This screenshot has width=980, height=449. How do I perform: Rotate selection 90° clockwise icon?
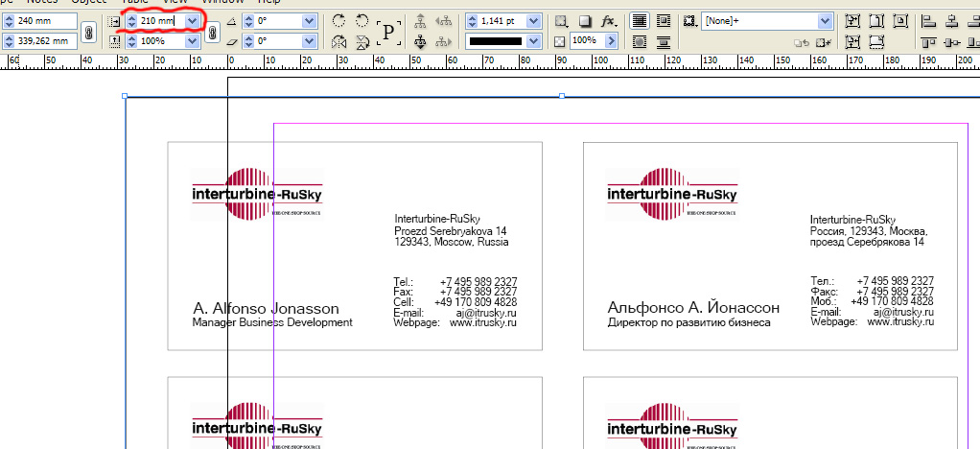(338, 21)
